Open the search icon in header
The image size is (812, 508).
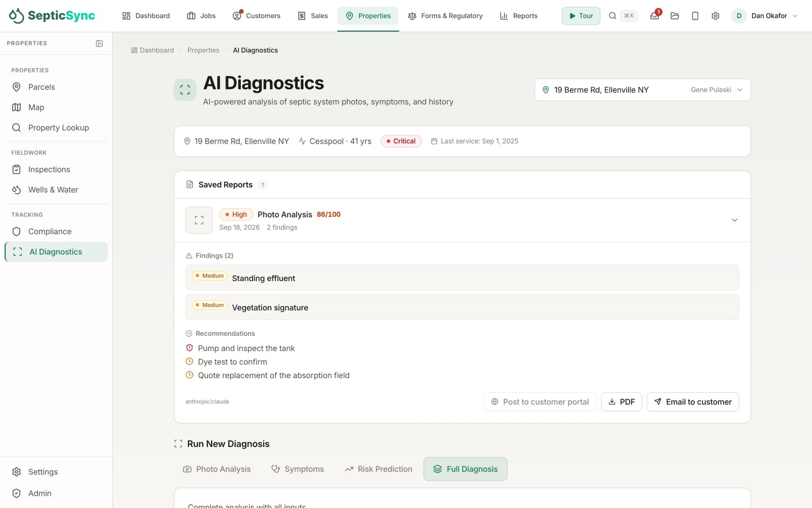(612, 16)
